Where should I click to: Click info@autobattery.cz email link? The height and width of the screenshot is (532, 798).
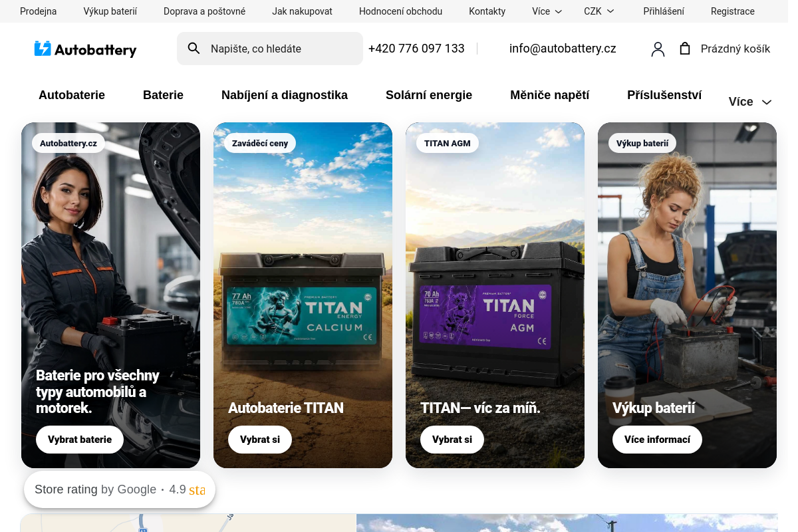[563, 49]
